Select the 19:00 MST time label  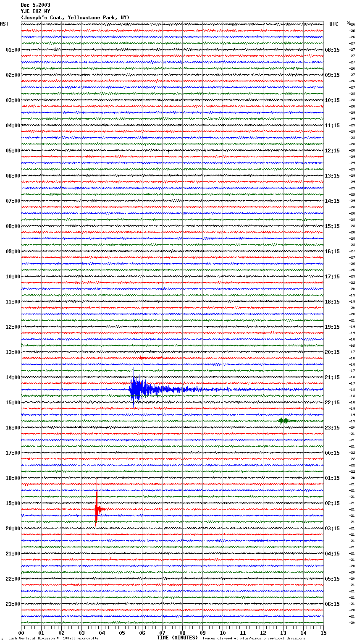point(13,503)
